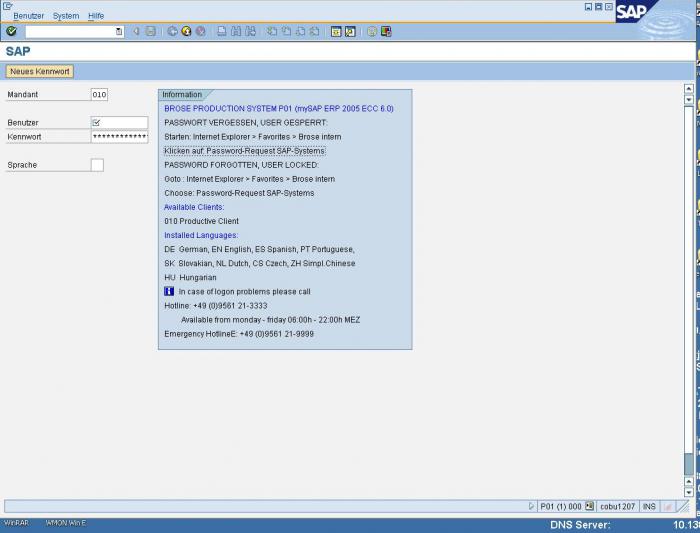Viewport: 700px width, 533px height.
Task: Click the Create new session icon
Action: click(336, 31)
